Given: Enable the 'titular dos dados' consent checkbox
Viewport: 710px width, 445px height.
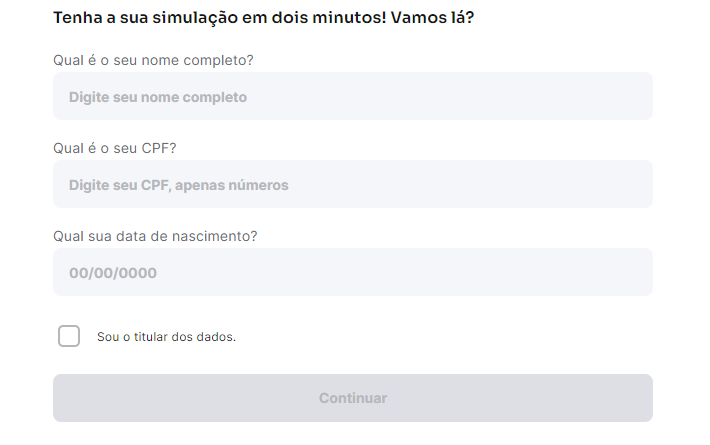Looking at the screenshot, I should tap(69, 336).
